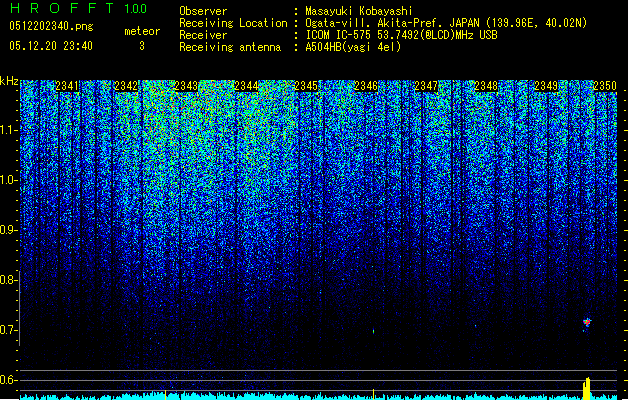
Task: Click the 2345 time marker
Action: tap(306, 86)
